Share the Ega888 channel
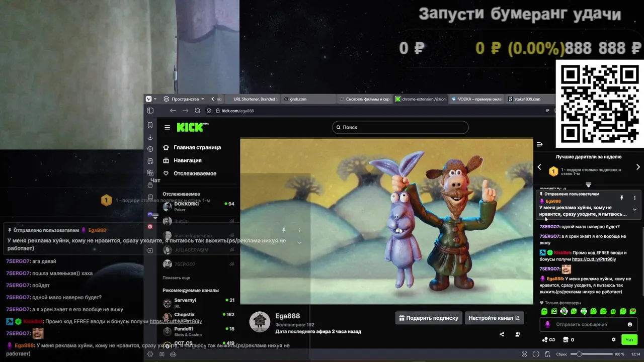 502,334
